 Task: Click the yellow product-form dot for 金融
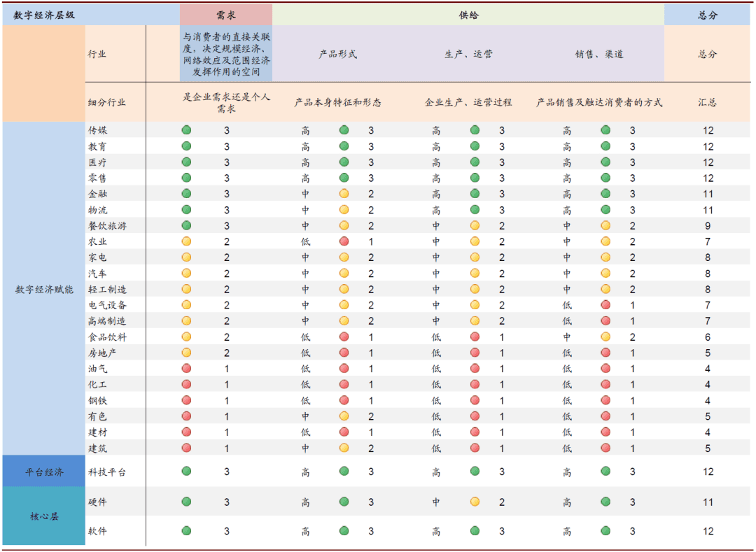click(x=344, y=194)
